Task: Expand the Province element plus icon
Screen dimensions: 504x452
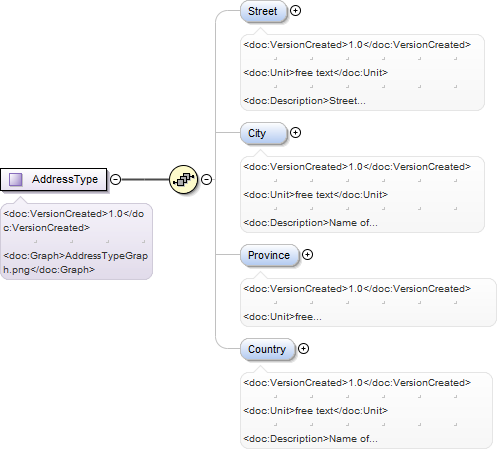Action: (307, 255)
